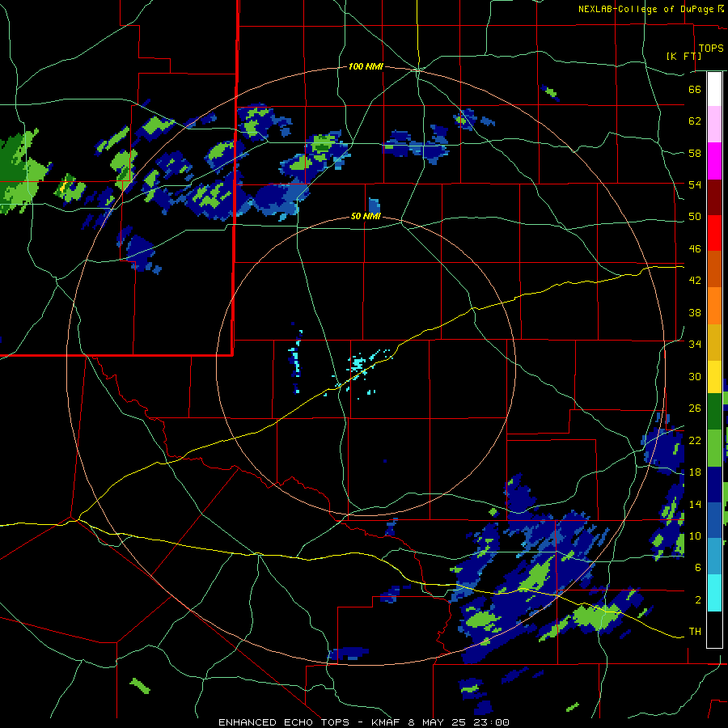Select the 14 legend value
The width and height of the screenshot is (728, 728).
(695, 504)
